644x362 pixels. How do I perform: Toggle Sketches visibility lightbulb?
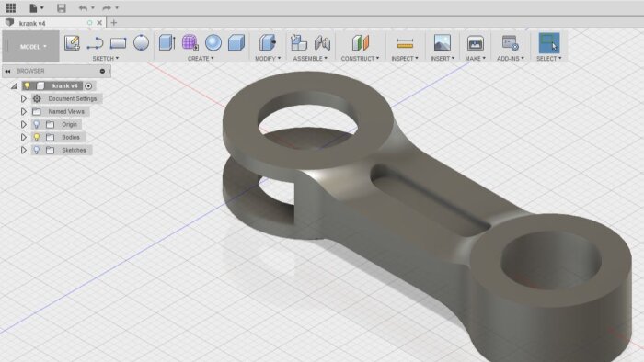(x=37, y=150)
